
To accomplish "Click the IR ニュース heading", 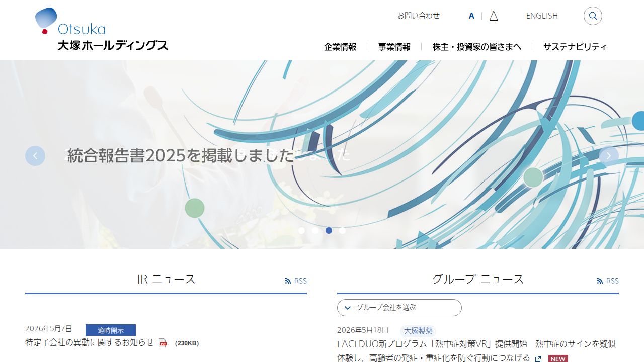I will [166, 279].
